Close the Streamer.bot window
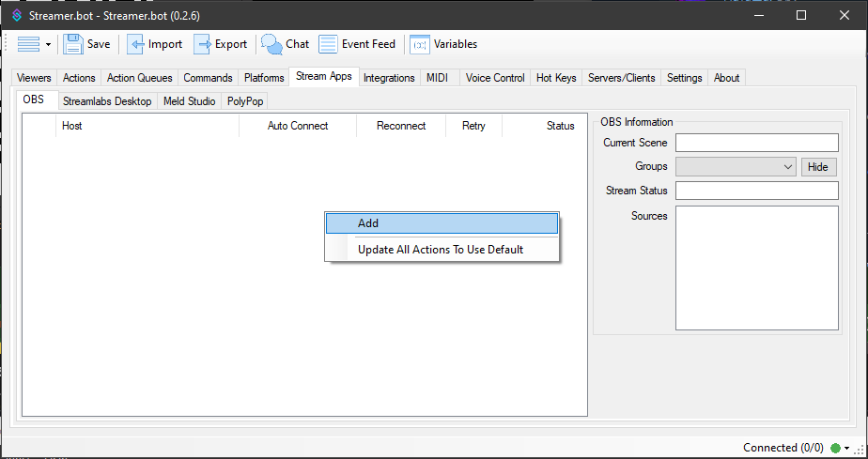868x459 pixels. (845, 15)
